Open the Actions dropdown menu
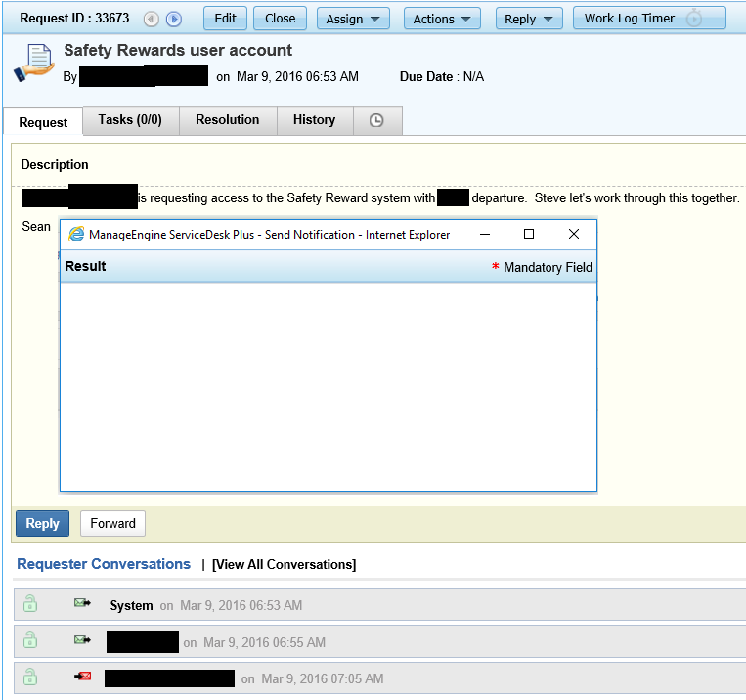Screen dimensions: 746x700 [x=442, y=19]
